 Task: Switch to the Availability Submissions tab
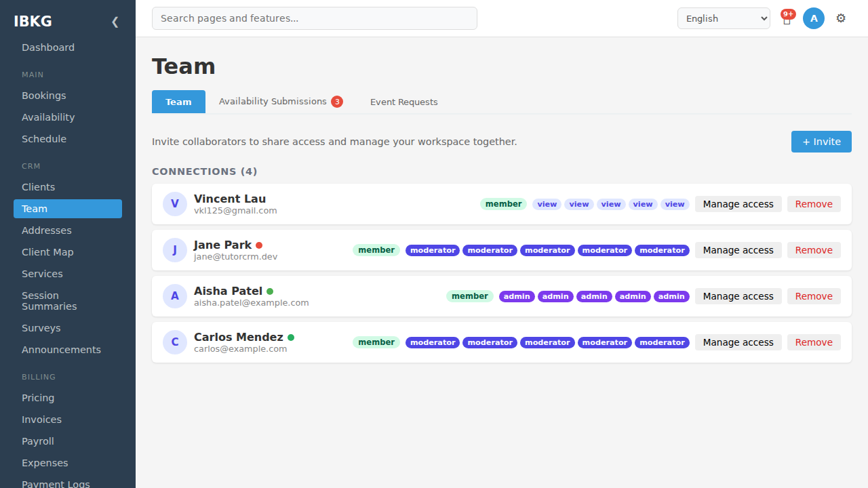(281, 102)
